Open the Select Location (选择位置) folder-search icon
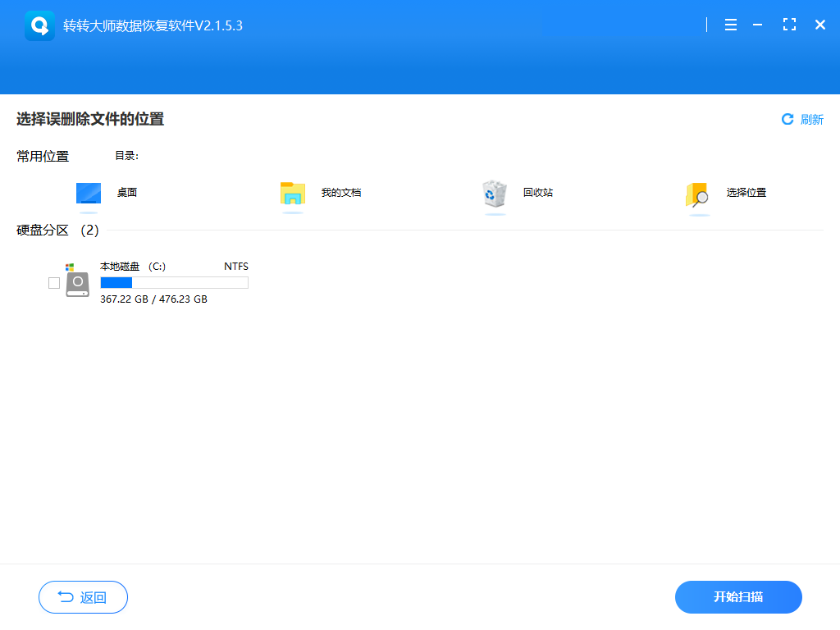 (697, 195)
